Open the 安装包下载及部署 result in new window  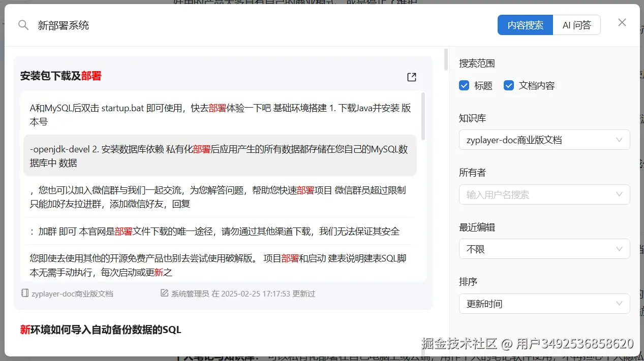tap(412, 77)
